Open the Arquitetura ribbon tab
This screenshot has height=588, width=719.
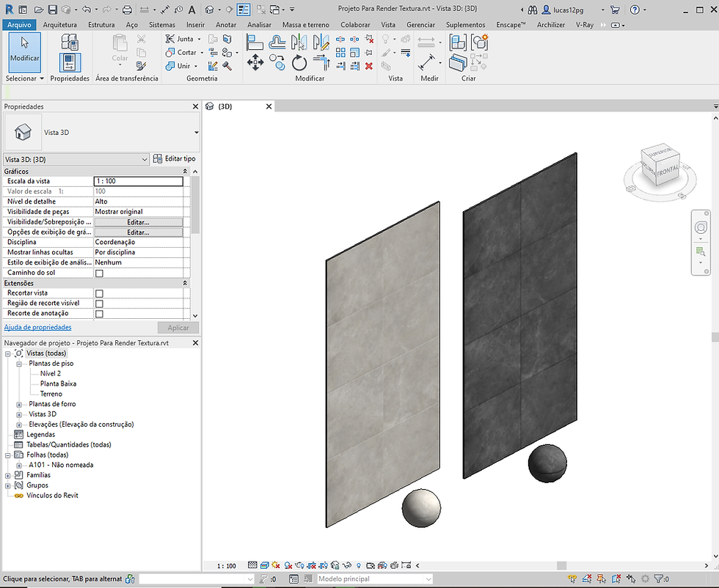pyautogui.click(x=59, y=25)
